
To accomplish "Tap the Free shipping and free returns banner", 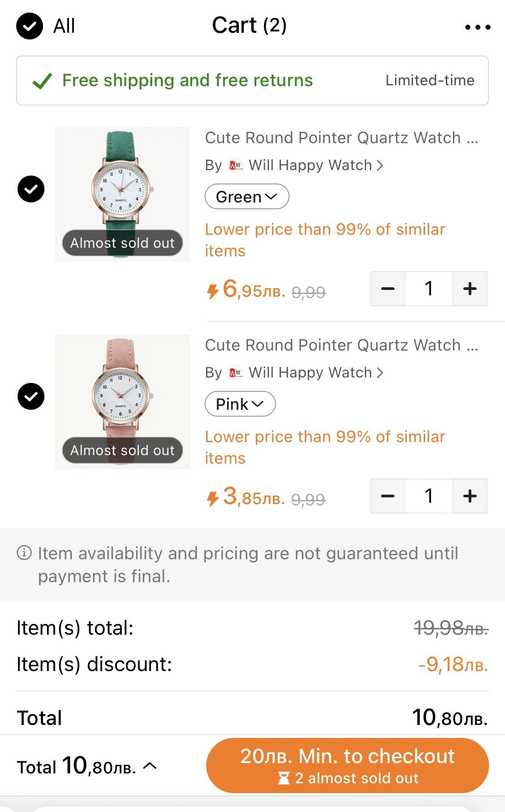I will [x=252, y=81].
